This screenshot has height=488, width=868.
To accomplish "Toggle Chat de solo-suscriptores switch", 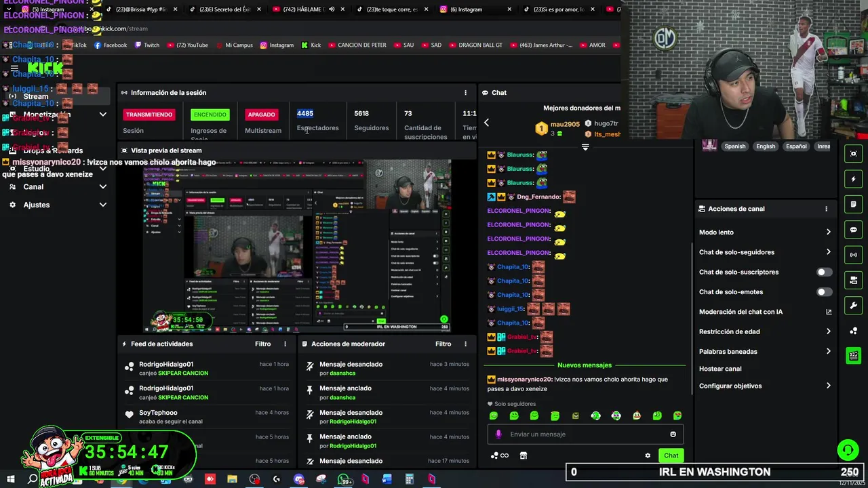I will (824, 272).
